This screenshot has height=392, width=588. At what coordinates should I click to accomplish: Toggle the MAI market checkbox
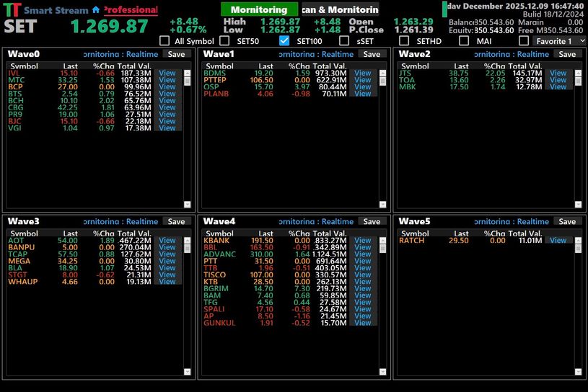tap(464, 41)
